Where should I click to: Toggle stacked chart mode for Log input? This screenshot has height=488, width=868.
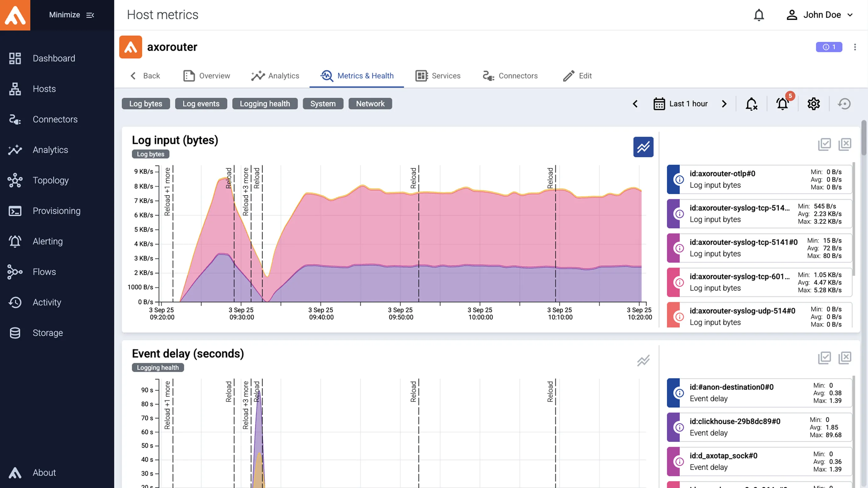click(x=643, y=147)
